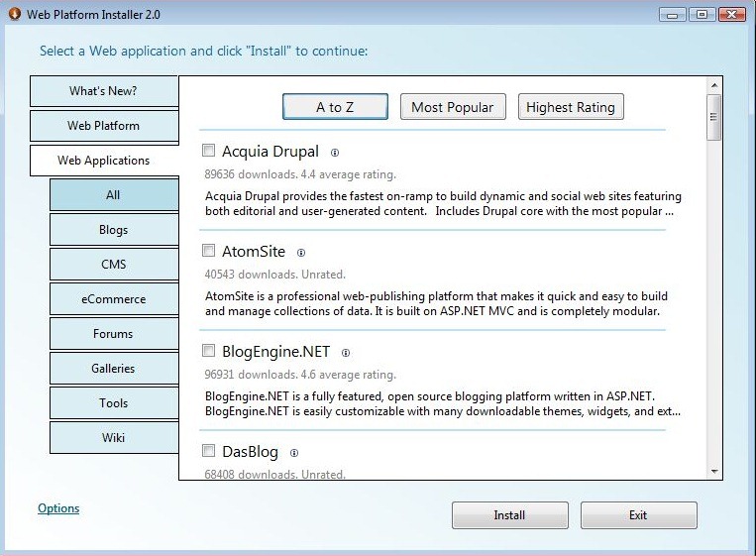Sort by Most Popular

pos(453,107)
